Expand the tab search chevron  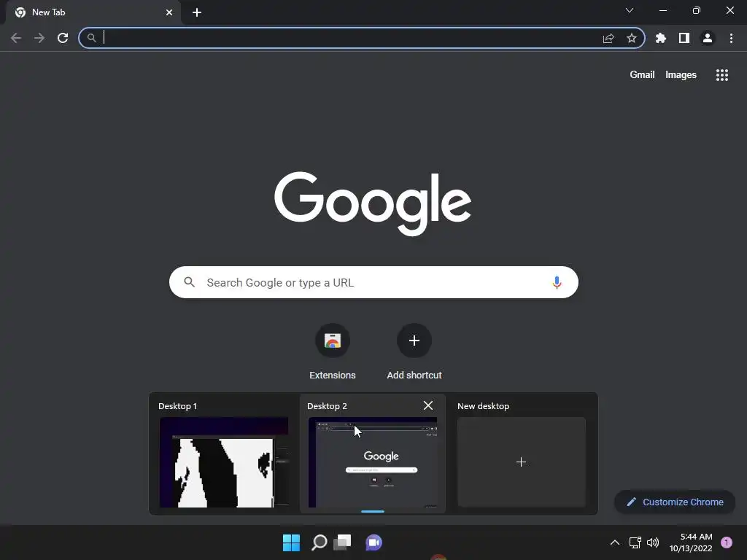click(x=630, y=10)
